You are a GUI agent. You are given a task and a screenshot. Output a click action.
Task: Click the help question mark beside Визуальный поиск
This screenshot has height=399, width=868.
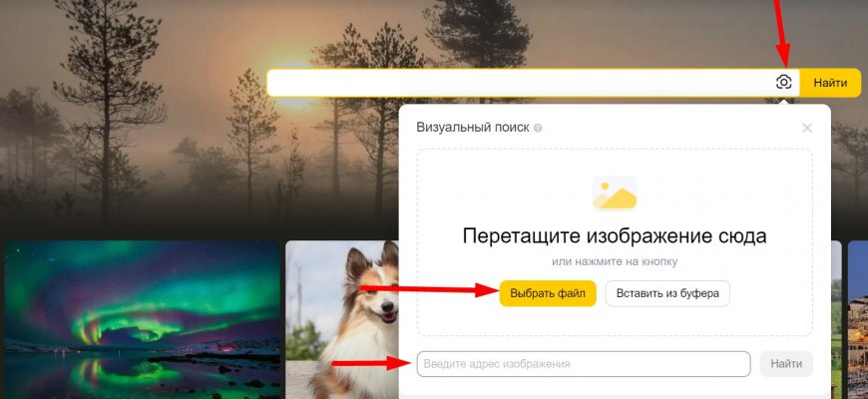[538, 128]
